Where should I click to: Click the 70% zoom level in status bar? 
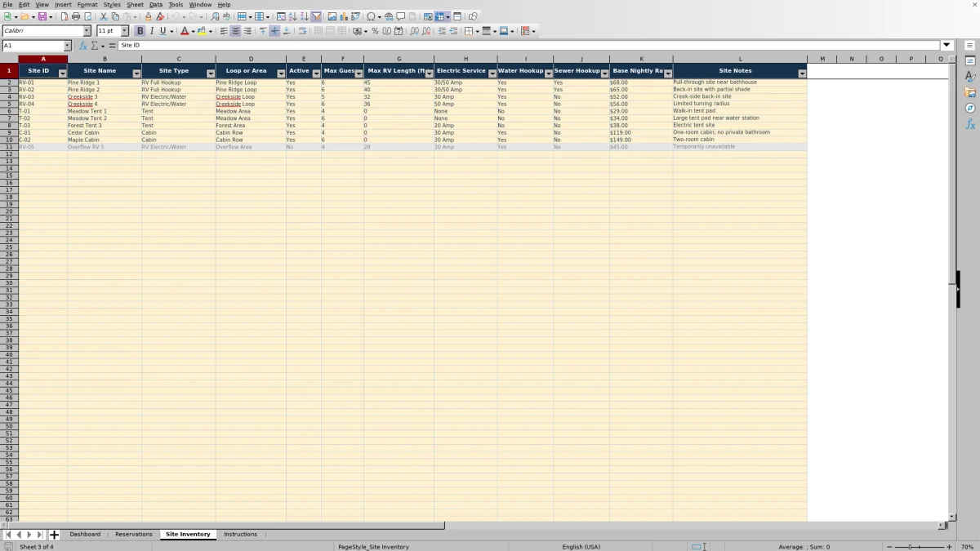pyautogui.click(x=967, y=547)
